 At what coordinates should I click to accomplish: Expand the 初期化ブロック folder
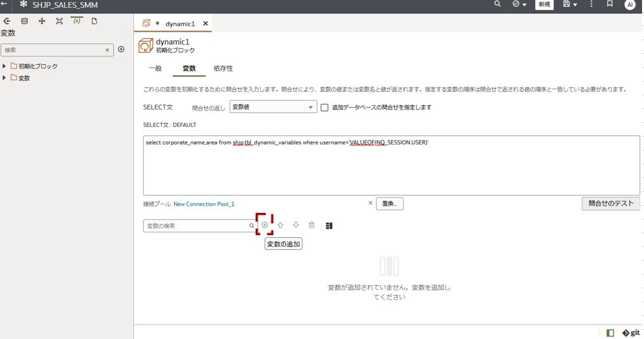(4, 66)
